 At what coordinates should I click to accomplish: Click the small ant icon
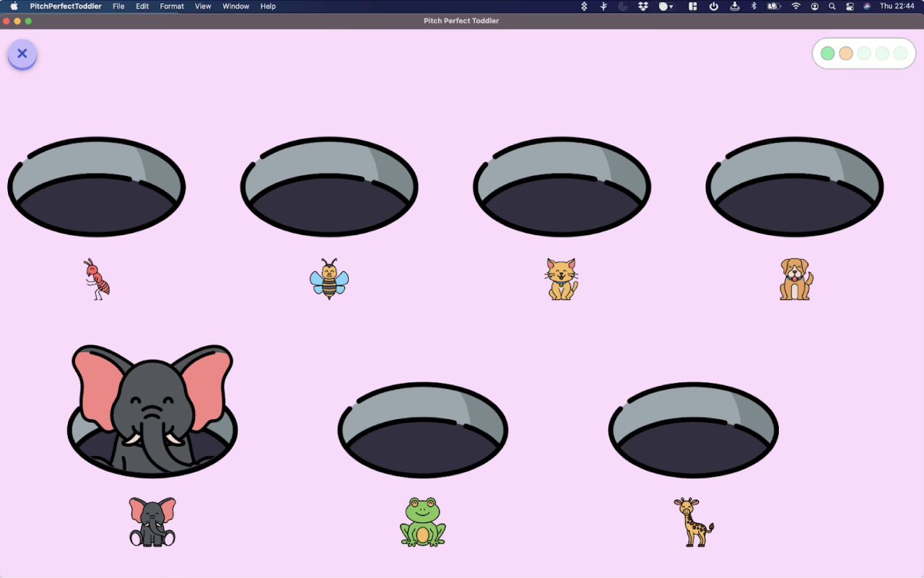pyautogui.click(x=97, y=279)
